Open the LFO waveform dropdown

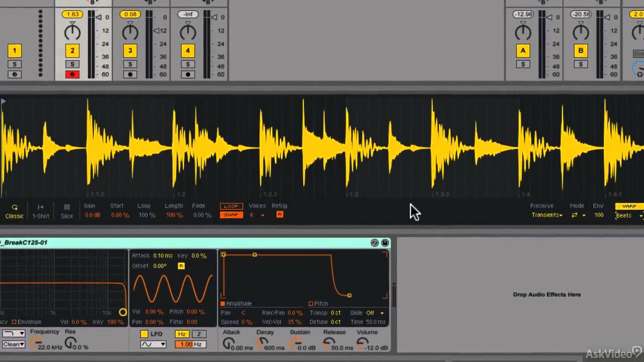coord(153,344)
